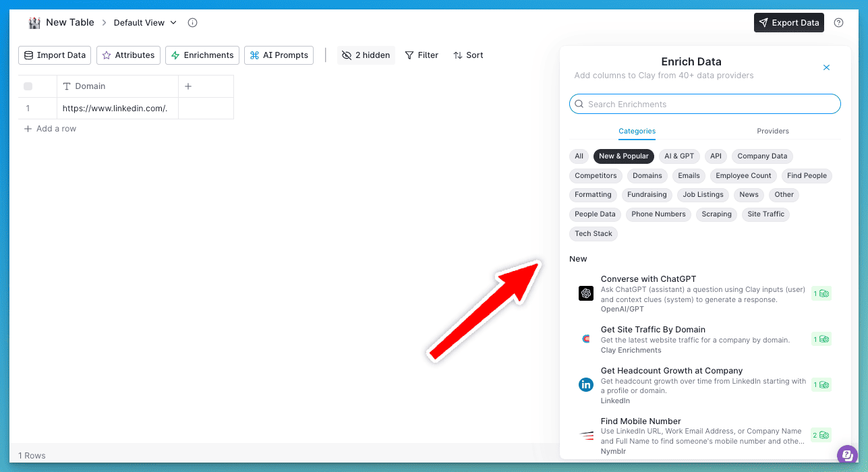Show the 2 hidden columns
Viewport: 868px width, 472px height.
click(366, 55)
